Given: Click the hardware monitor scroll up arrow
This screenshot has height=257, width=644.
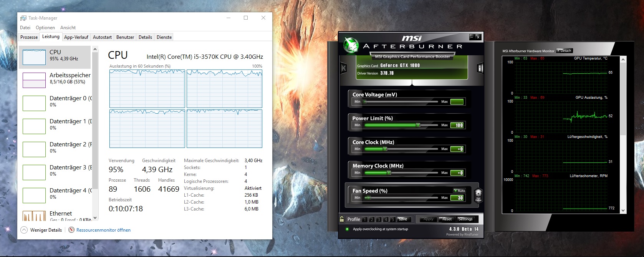Looking at the screenshot, I should (x=623, y=60).
